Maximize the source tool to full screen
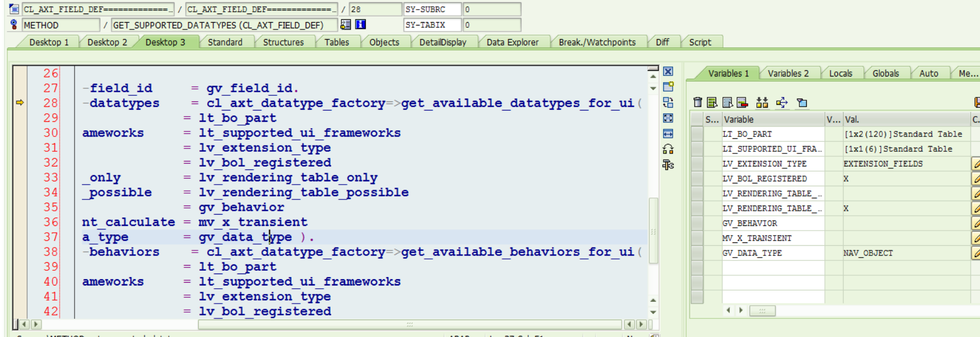Image resolution: width=980 pixels, height=337 pixels. [668, 118]
